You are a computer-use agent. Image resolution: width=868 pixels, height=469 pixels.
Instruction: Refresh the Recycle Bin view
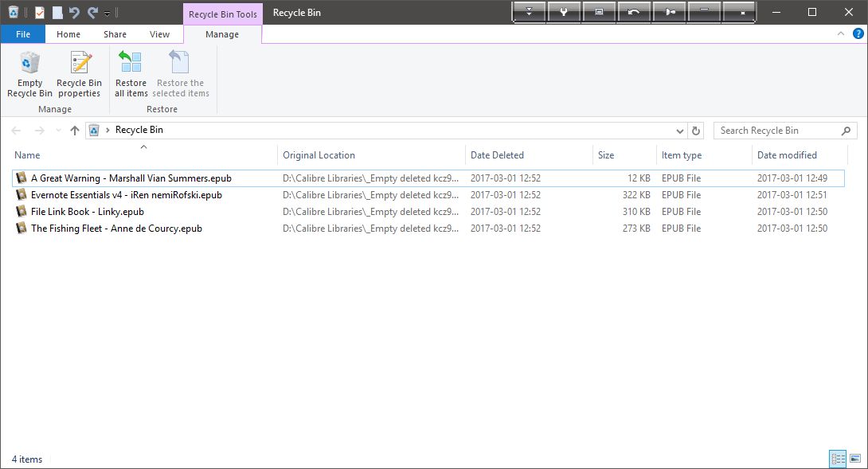[696, 131]
